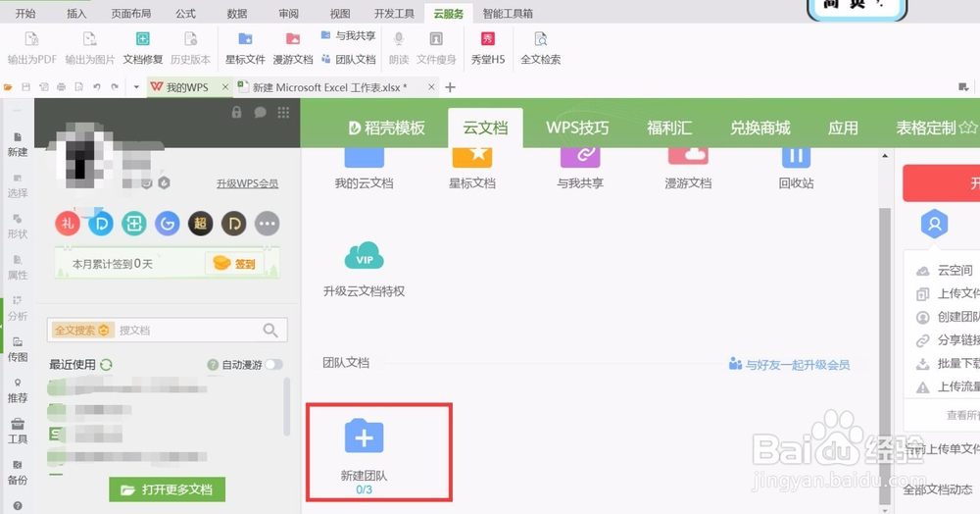Open 全文检索 search tool
This screenshot has width=980, height=514.
coord(541,49)
